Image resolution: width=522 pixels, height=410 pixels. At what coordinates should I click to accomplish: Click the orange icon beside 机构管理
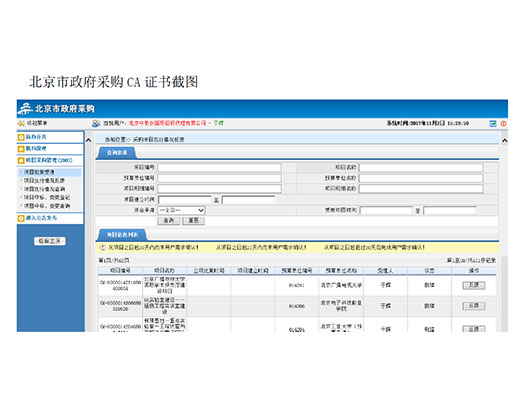tap(21, 149)
